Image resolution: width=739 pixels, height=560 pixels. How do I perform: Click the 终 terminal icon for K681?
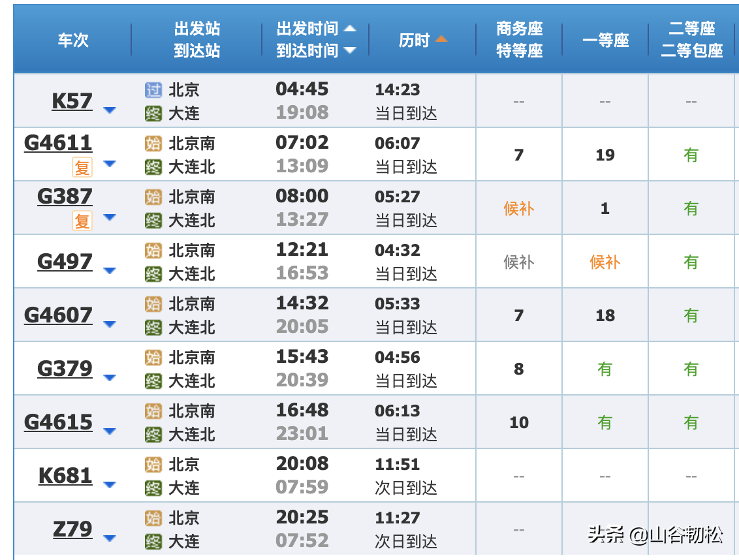[x=153, y=488]
